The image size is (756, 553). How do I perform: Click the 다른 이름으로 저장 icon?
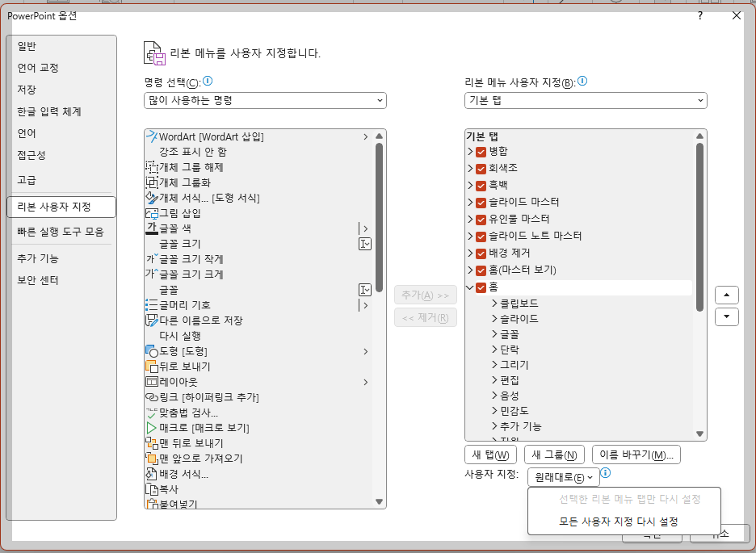pyautogui.click(x=152, y=320)
